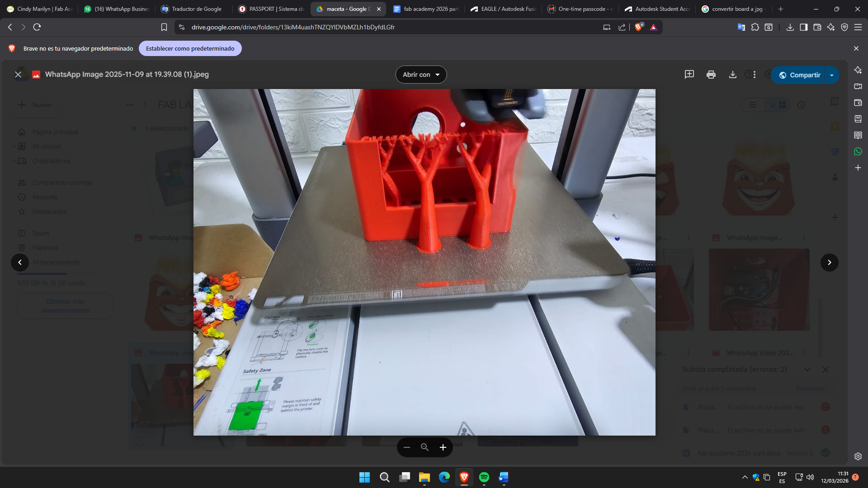
Task: Add a comment with the comment icon
Action: click(689, 75)
